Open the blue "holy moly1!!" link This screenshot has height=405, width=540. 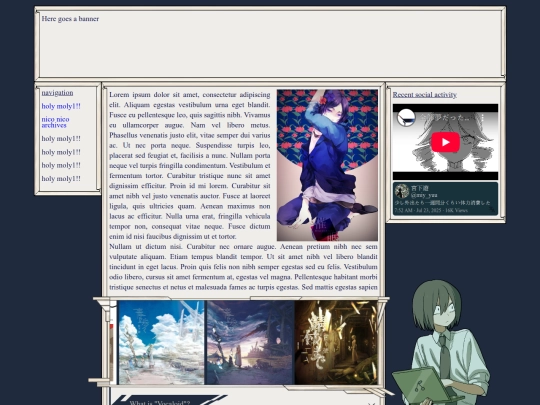[61, 106]
